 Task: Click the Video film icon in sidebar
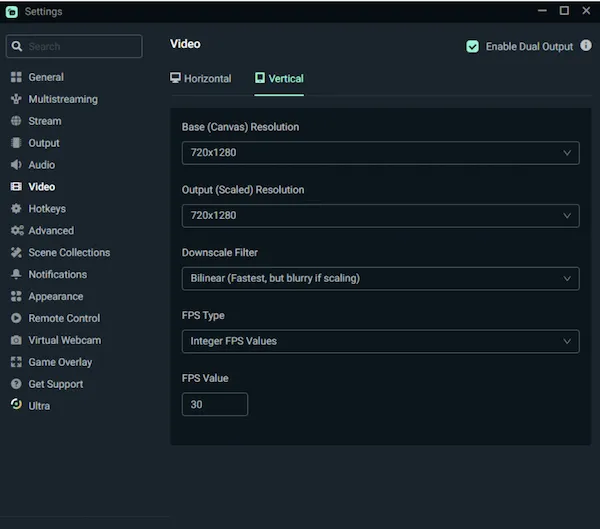tap(16, 186)
